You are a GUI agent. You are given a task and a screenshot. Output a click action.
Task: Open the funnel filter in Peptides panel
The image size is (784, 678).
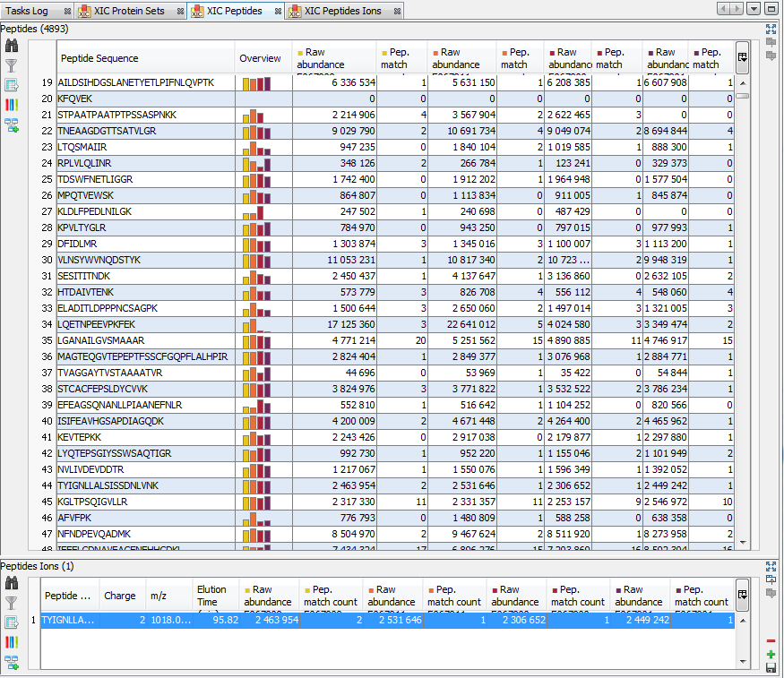[12, 65]
